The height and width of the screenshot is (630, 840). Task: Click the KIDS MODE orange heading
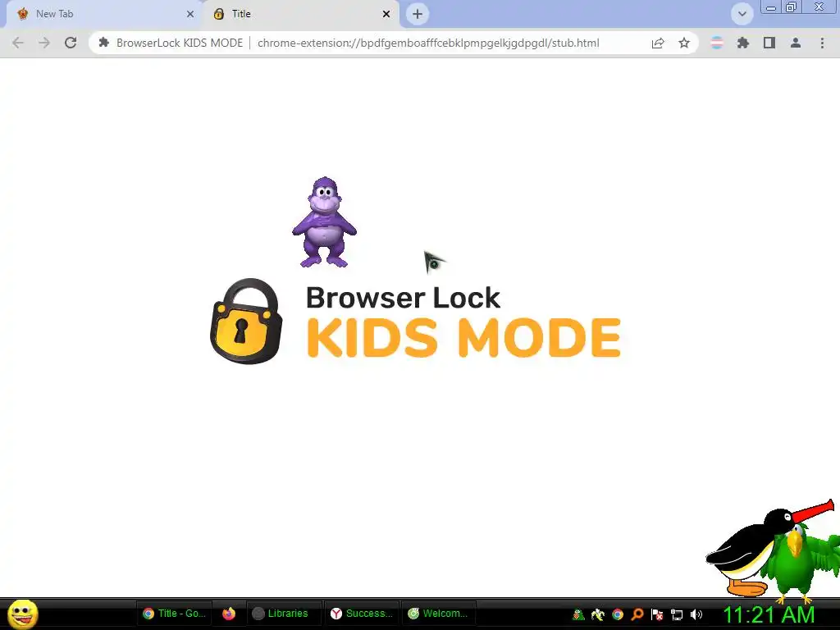tap(463, 337)
